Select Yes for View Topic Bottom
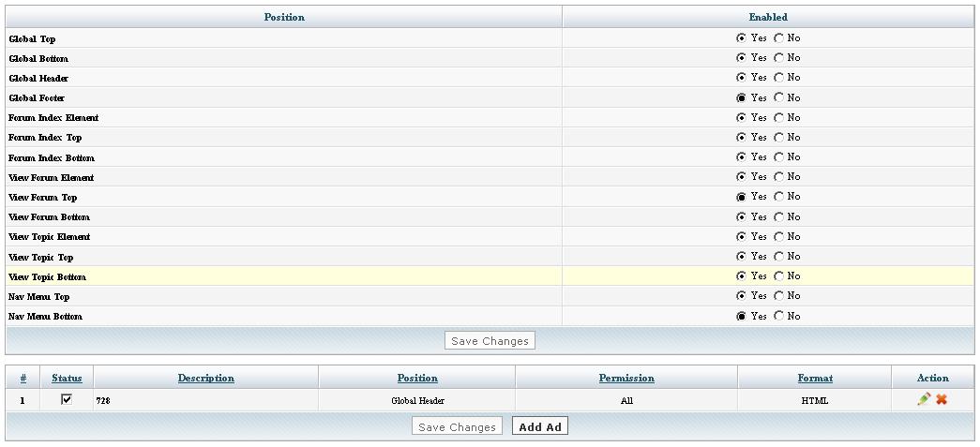This screenshot has height=447, width=980. pos(742,276)
